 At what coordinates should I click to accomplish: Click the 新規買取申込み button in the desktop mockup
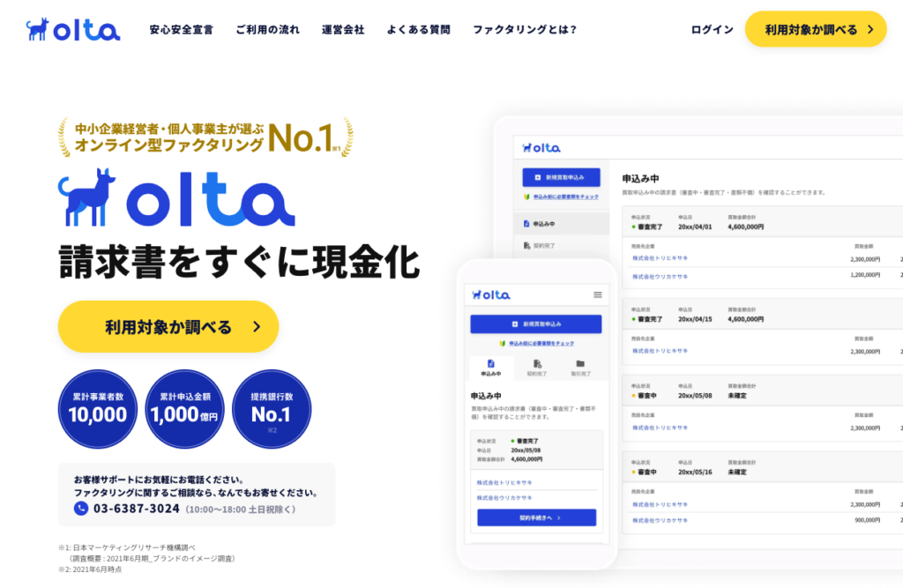pyautogui.click(x=561, y=177)
